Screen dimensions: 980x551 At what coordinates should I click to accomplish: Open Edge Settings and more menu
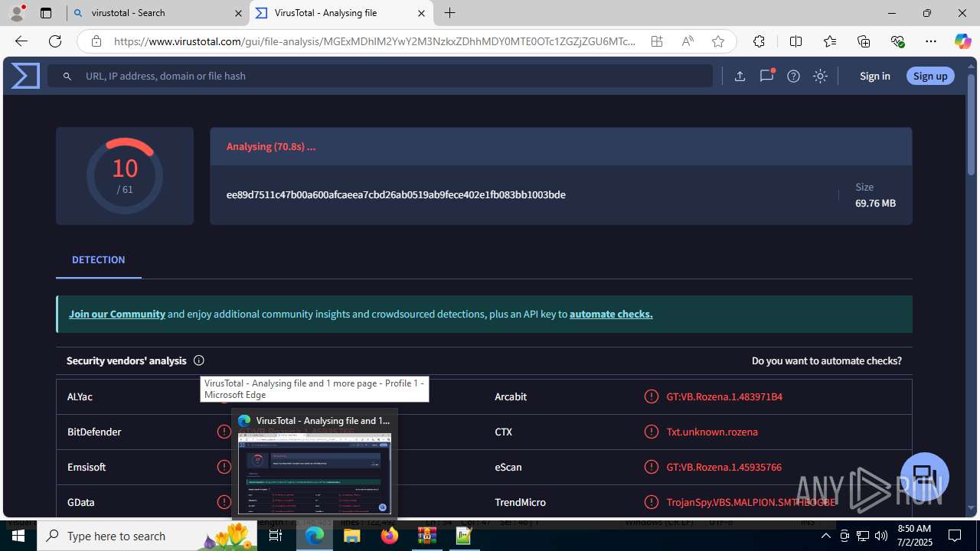(x=931, y=41)
